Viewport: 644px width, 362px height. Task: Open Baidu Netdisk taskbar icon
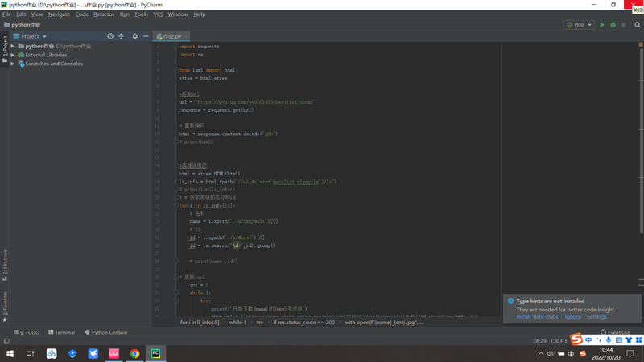pos(52,354)
